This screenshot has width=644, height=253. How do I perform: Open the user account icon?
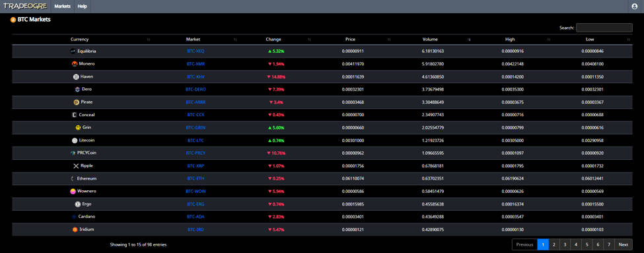635,7
